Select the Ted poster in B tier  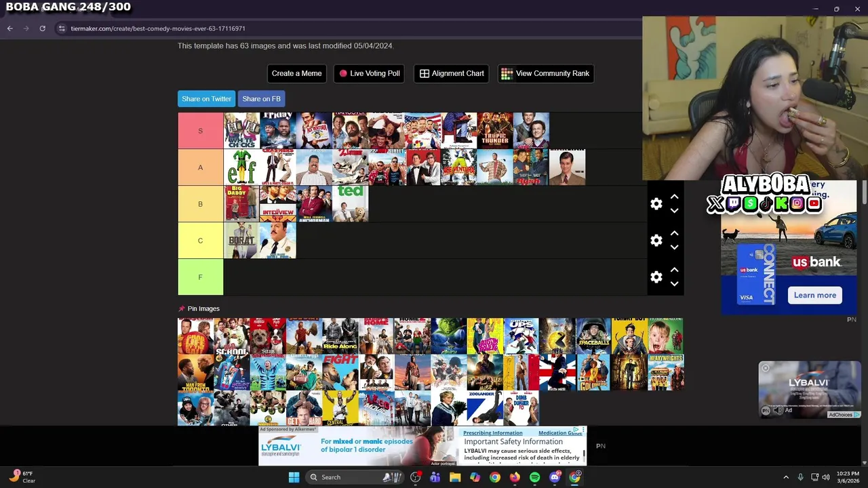pos(350,204)
